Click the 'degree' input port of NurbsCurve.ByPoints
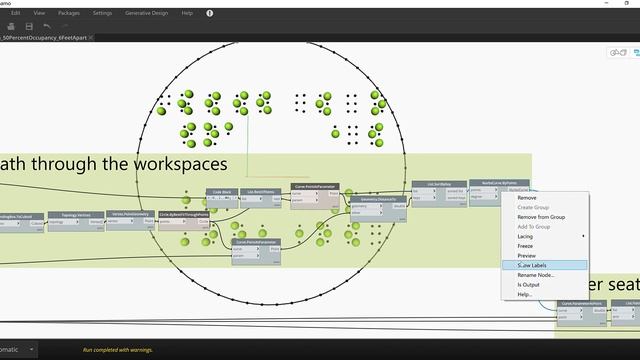 click(x=484, y=196)
